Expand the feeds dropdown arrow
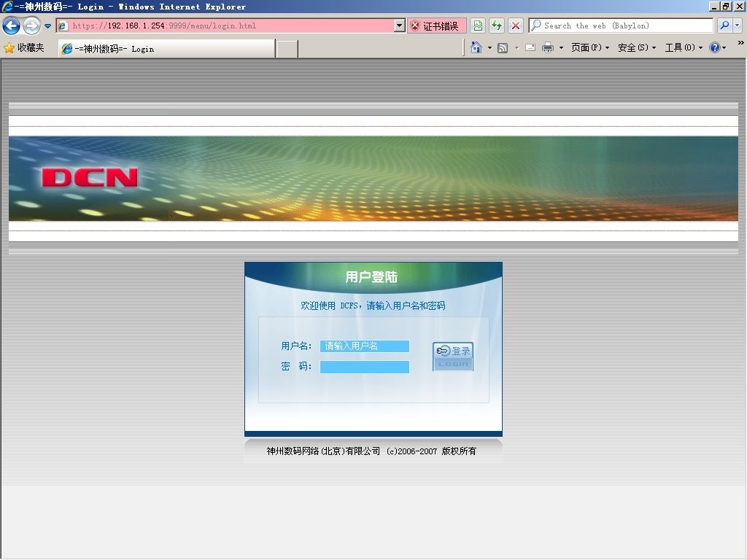Image resolution: width=747 pixels, height=560 pixels. tap(516, 47)
